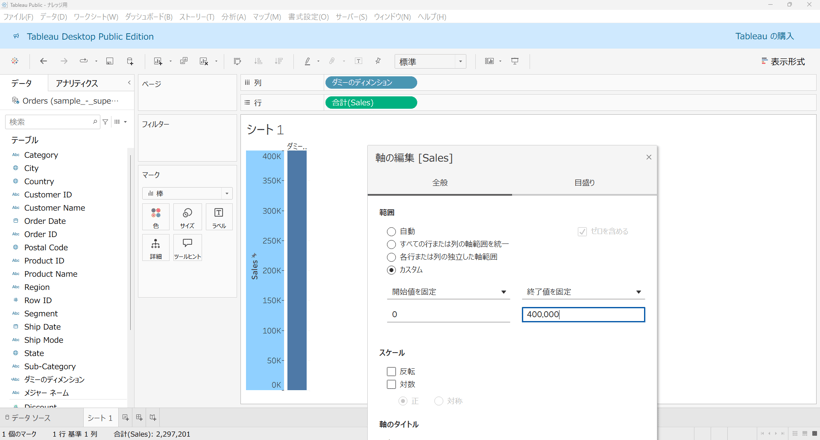Select the 正 radio option

click(x=403, y=401)
